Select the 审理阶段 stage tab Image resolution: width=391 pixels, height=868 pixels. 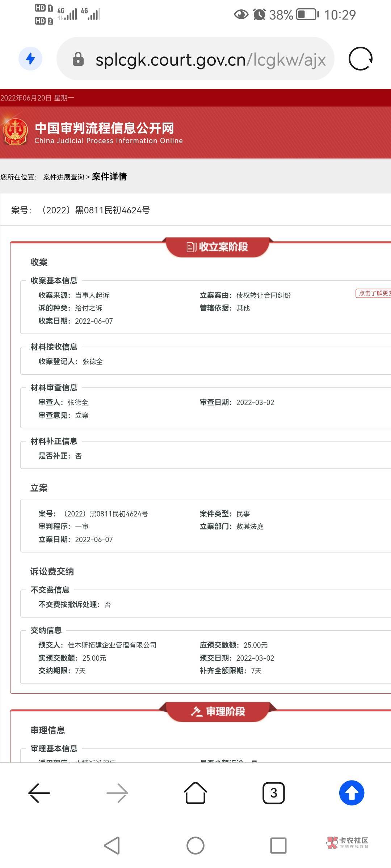pyautogui.click(x=218, y=711)
